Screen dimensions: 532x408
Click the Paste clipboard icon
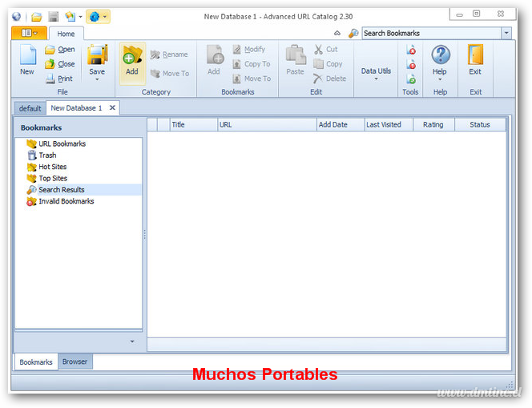(296, 55)
